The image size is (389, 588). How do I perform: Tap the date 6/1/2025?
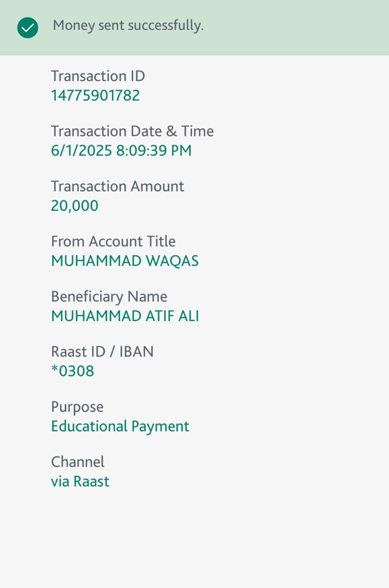81,151
